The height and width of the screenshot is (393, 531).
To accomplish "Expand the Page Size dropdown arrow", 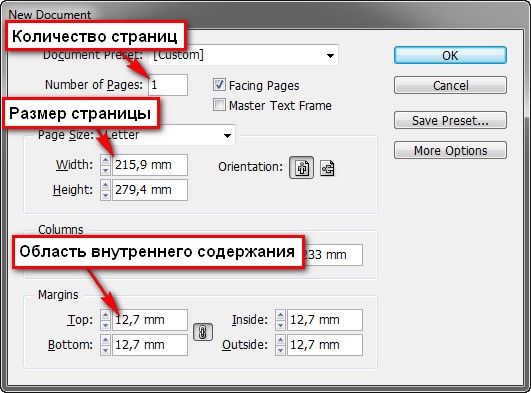I will coord(227,136).
